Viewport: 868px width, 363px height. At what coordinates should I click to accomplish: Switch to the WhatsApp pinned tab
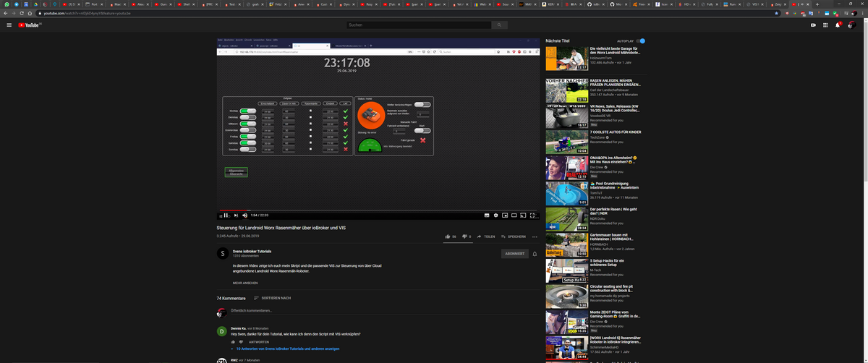pos(6,4)
